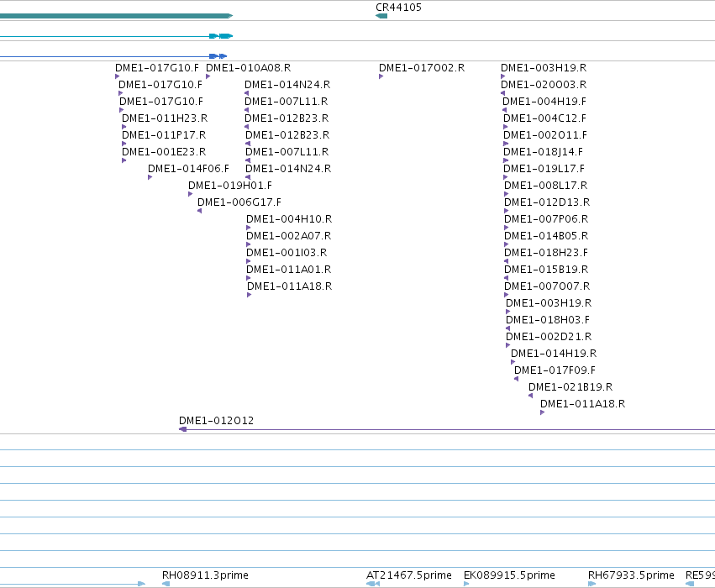Click the DME1-012O12 BAC label

(x=216, y=421)
